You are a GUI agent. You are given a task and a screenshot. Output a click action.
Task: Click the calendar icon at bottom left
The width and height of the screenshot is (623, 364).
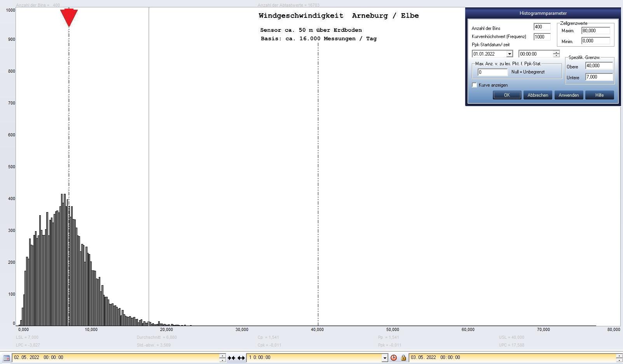[x=6, y=358]
